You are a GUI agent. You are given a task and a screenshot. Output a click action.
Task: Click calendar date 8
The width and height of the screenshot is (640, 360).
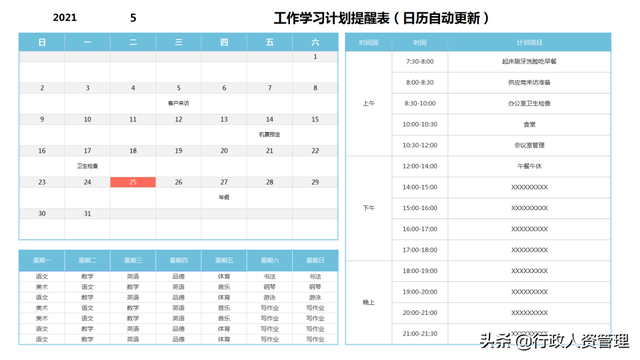pos(315,88)
